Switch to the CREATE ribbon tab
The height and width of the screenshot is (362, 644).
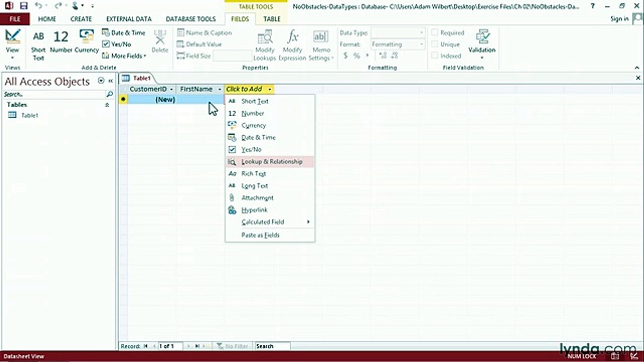(81, 19)
